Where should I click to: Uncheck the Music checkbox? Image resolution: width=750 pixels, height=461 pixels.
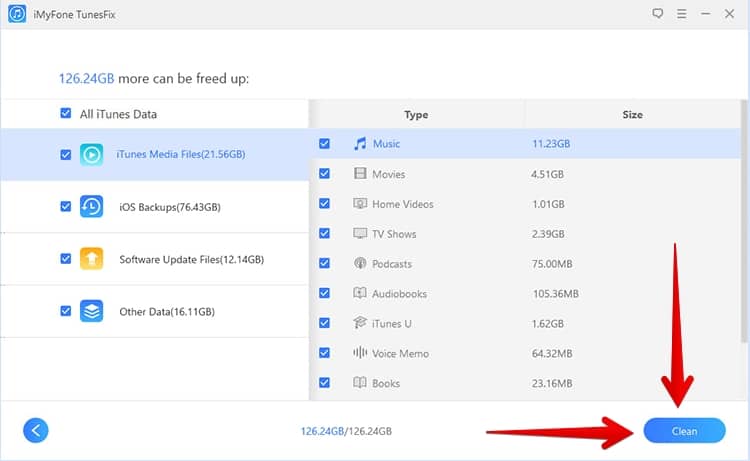coord(325,143)
